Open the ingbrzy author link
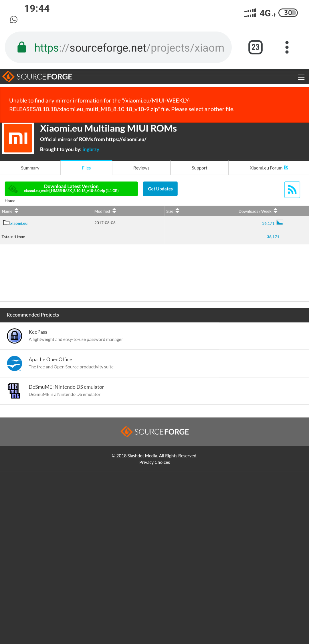 (91, 149)
